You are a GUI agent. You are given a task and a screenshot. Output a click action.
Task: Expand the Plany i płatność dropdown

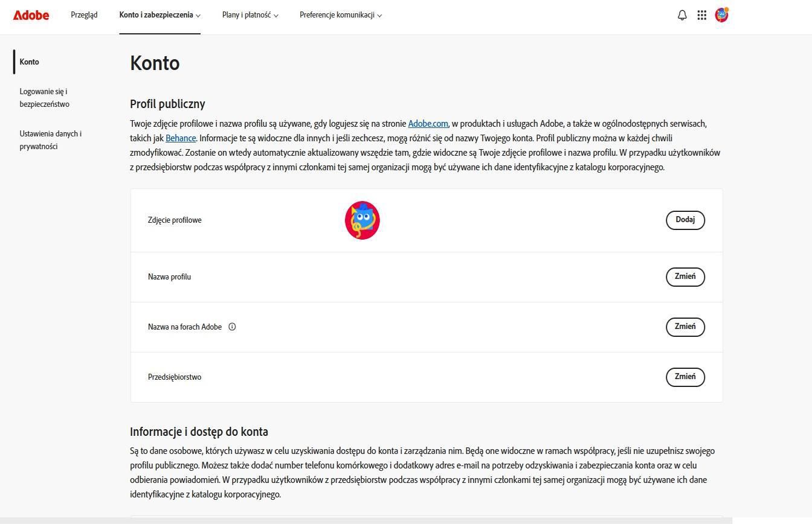(x=250, y=15)
